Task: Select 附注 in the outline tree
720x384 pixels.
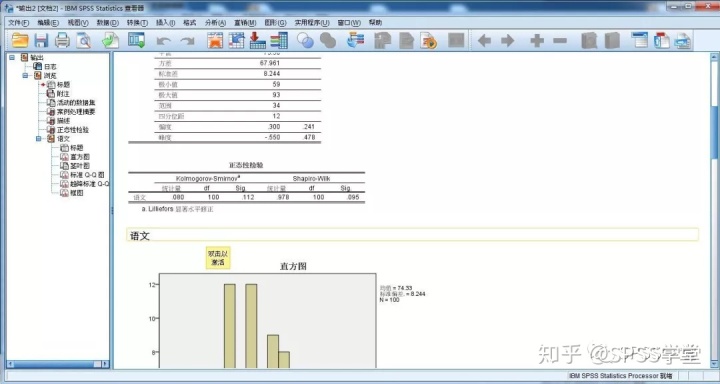Action: [64, 94]
